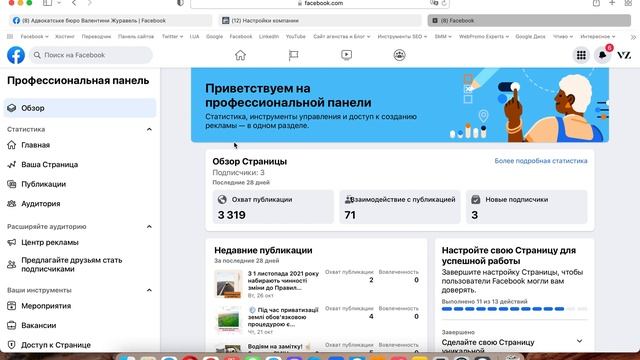Open SMM bookmarks dropdown
This screenshot has width=640, height=360.
tap(443, 36)
